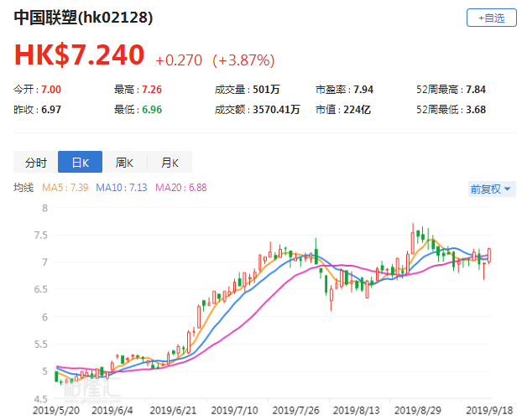Click 市盈率 value 7.94
This screenshot has width=522, height=420.
pos(363,90)
